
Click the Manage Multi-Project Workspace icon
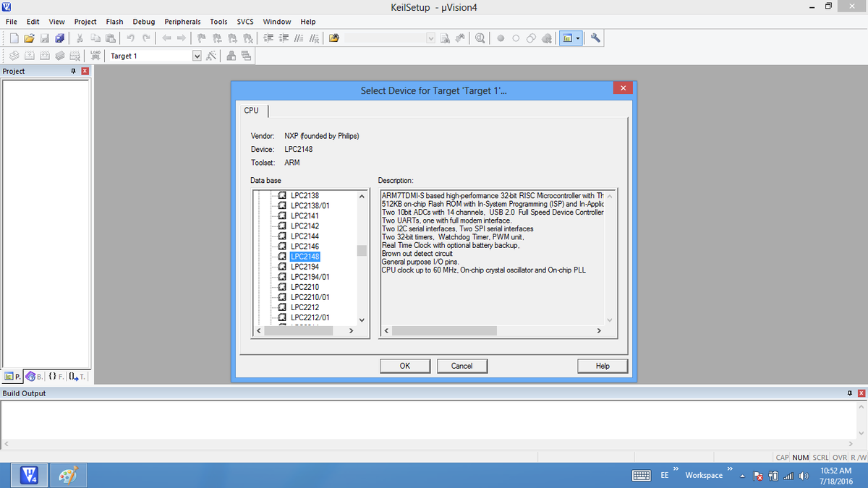(246, 56)
